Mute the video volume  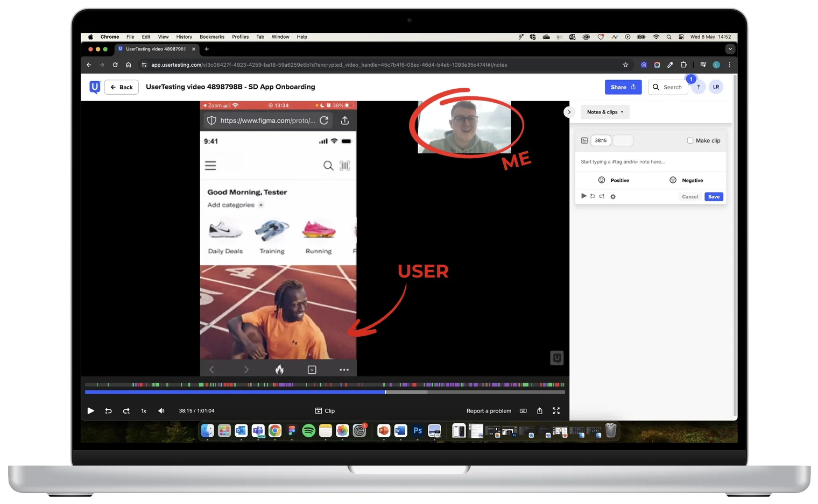161,411
